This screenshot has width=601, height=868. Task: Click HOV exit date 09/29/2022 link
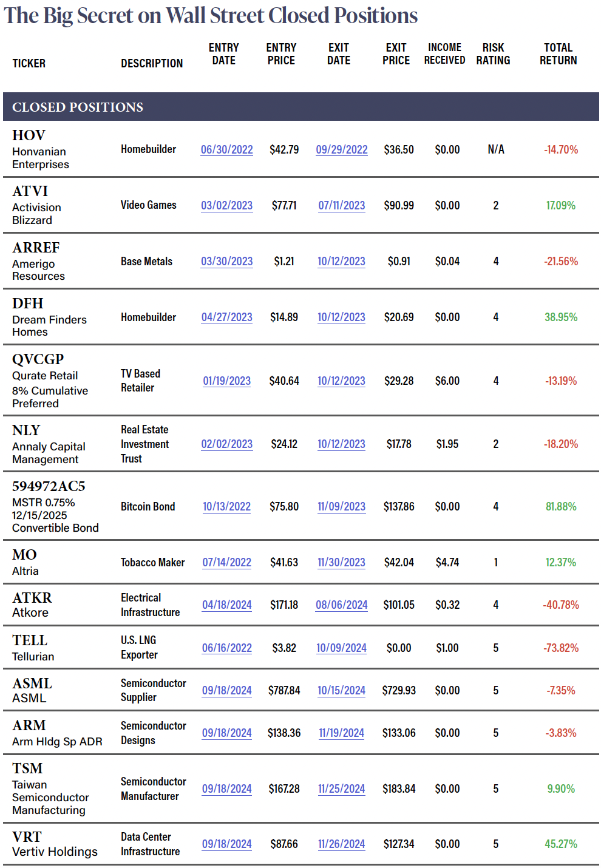coord(341,149)
